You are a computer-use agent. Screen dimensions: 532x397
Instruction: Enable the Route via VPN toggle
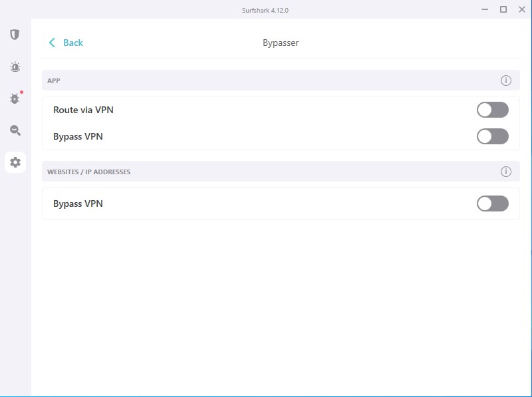pyautogui.click(x=493, y=110)
